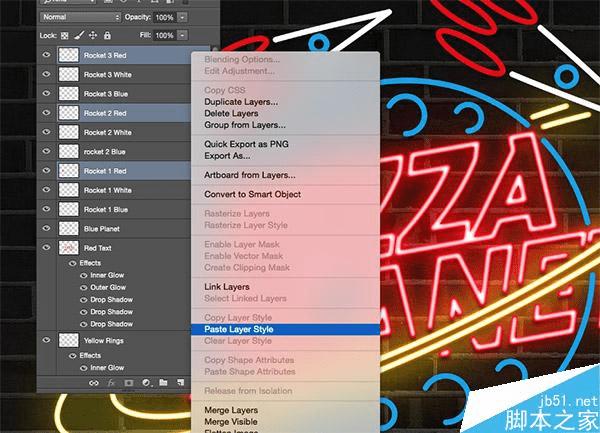Click Red Text layer thumbnail
The width and height of the screenshot is (600, 433).
click(69, 248)
